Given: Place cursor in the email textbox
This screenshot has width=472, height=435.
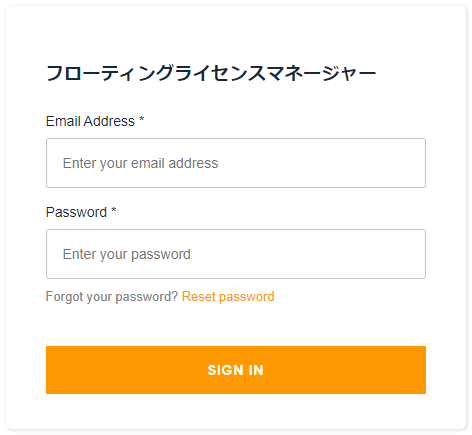Looking at the screenshot, I should (236, 163).
